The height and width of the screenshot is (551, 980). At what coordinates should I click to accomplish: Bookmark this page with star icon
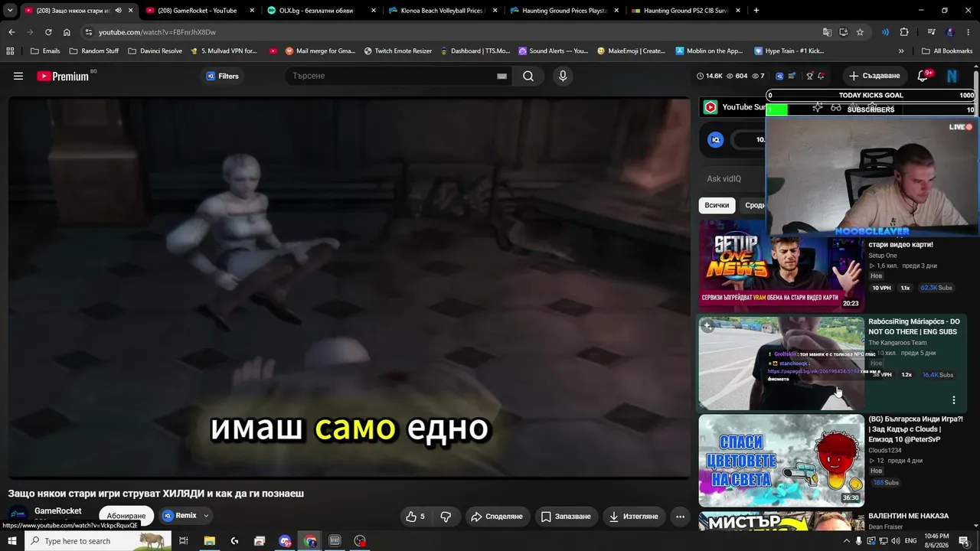[860, 32]
